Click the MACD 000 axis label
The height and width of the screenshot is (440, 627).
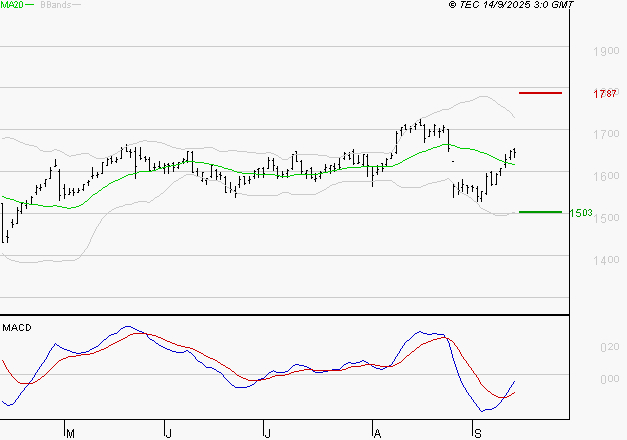(608, 379)
